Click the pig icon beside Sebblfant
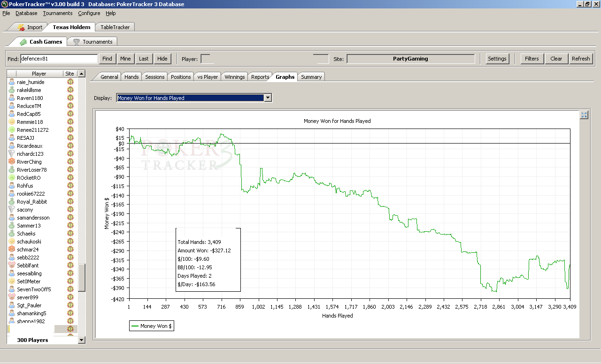Screen dimensions: 601x364 coord(12,265)
